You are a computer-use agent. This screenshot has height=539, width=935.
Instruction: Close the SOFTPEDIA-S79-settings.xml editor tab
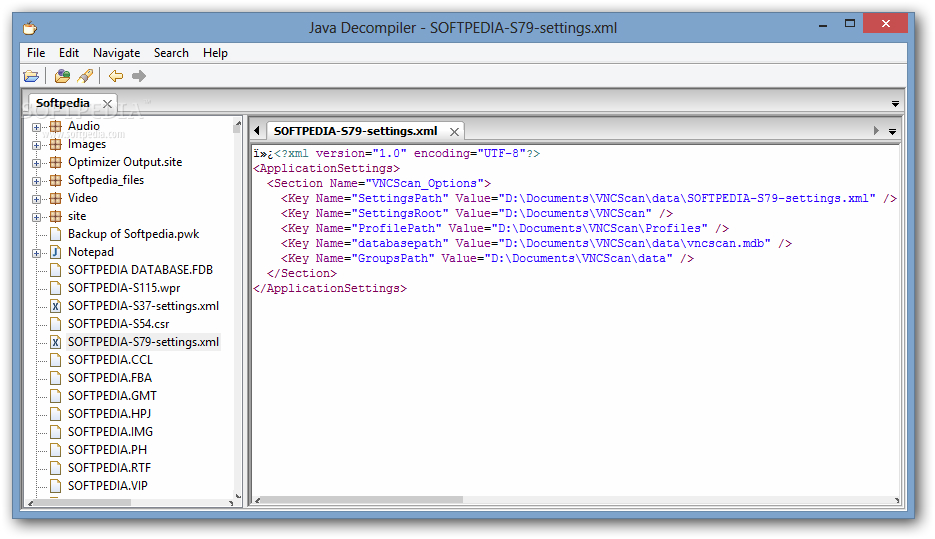[x=454, y=131]
